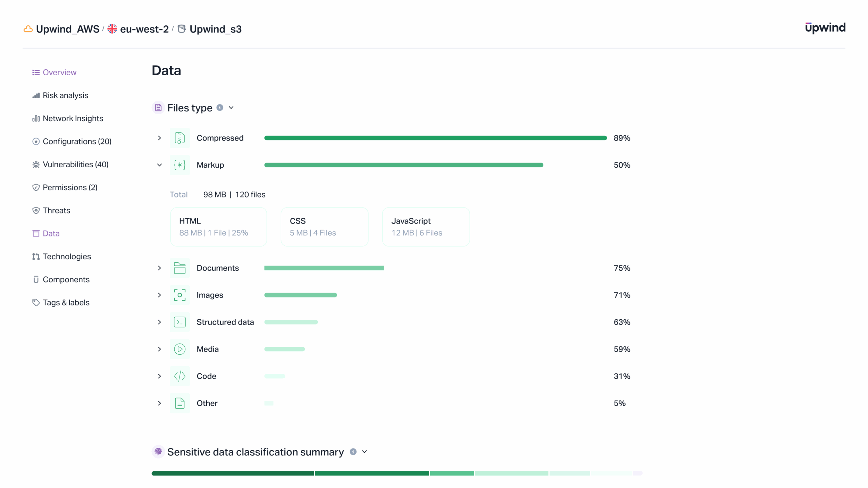Click the darkest segment of classification bar
Viewport: 868px width, 488px height.
(x=233, y=473)
